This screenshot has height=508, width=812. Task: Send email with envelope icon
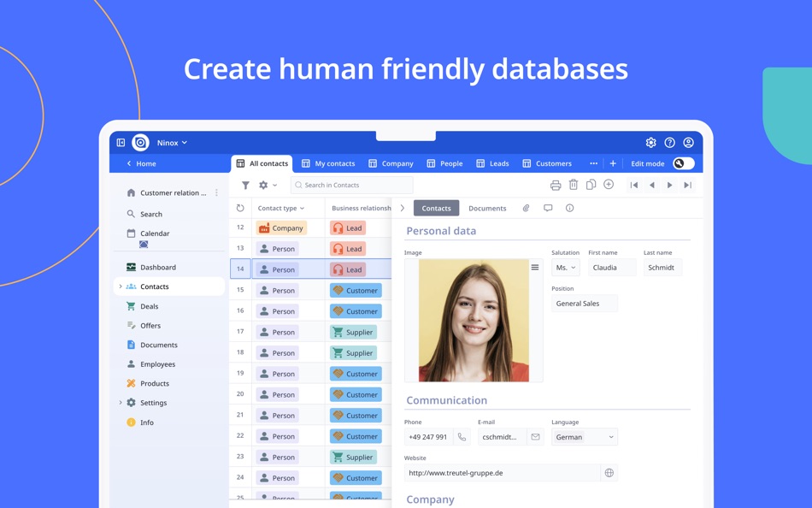(x=535, y=437)
